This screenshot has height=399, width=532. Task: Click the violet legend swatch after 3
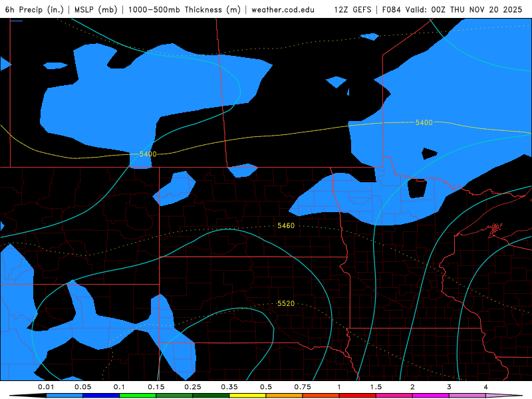tap(467, 396)
